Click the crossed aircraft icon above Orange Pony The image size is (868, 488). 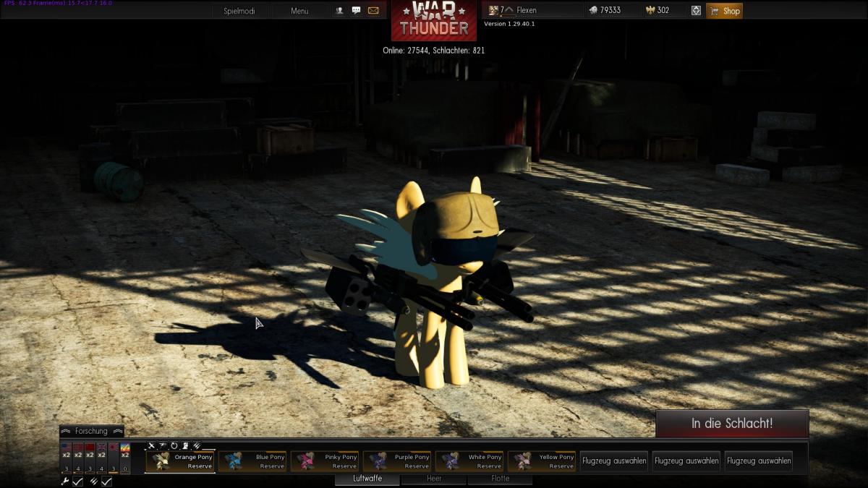tap(151, 446)
